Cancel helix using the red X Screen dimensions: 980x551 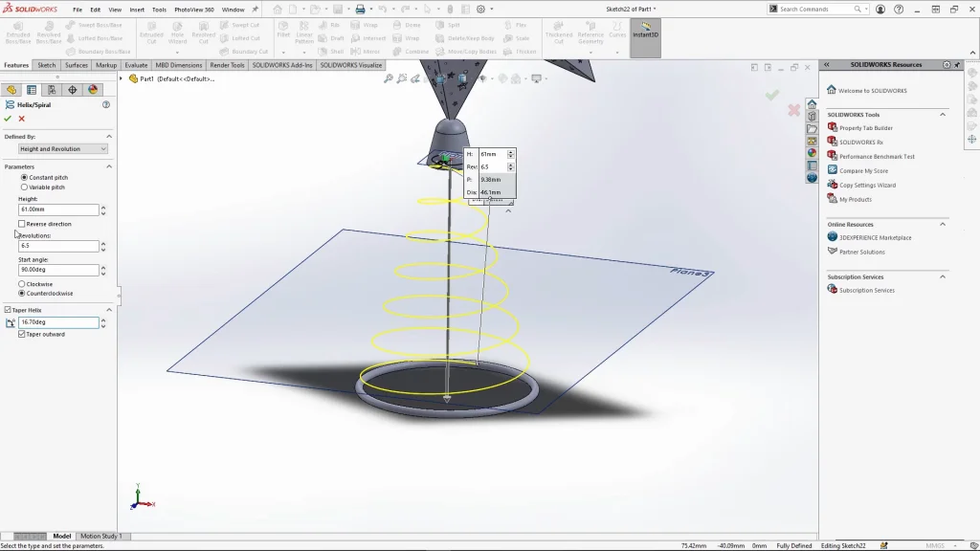[21, 119]
